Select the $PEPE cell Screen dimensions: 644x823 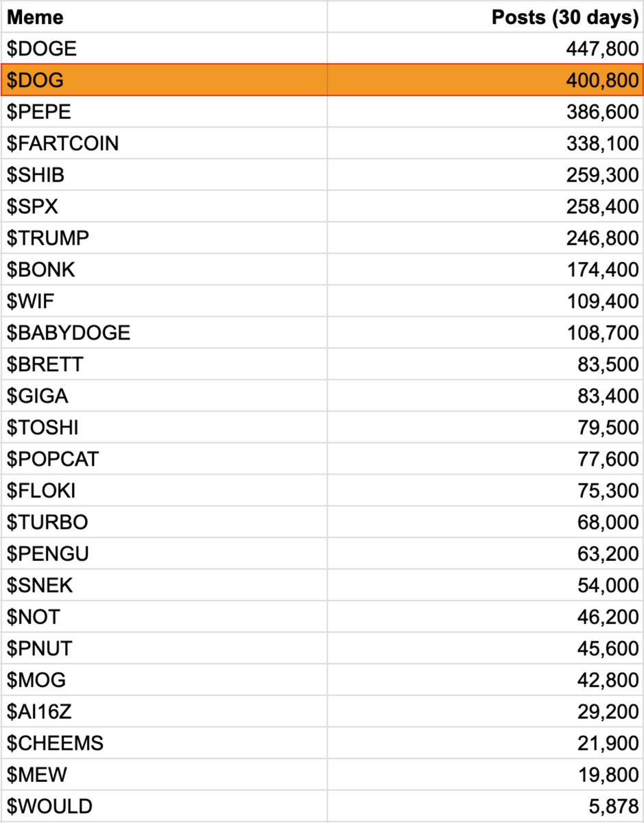pos(165,111)
